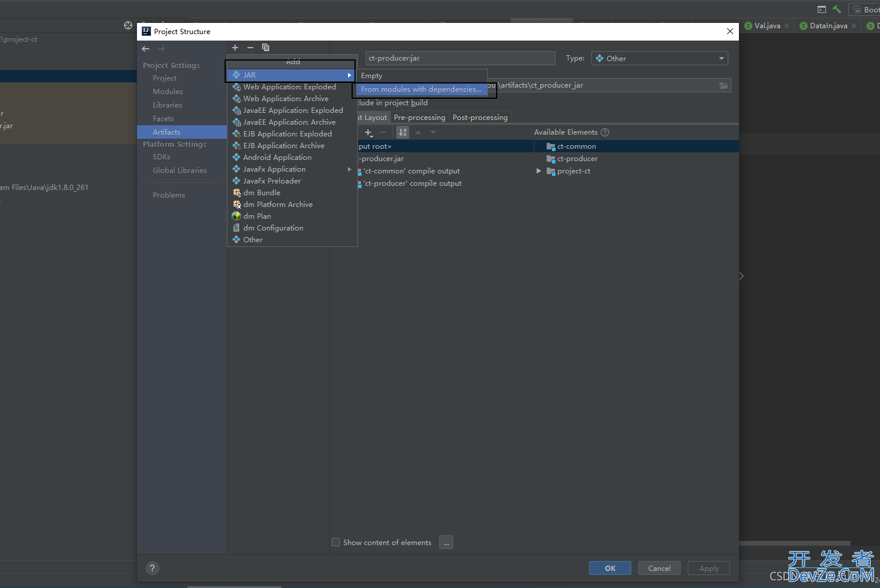Click the add artifact plus icon

pyautogui.click(x=235, y=48)
